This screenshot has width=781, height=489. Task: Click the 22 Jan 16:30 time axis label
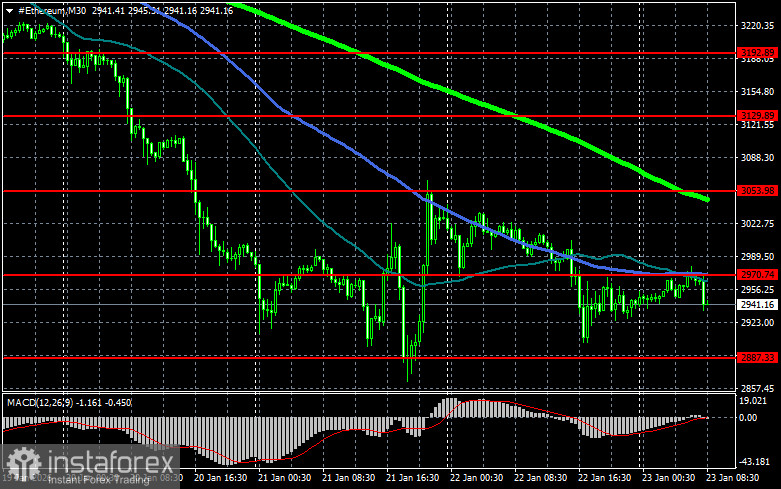tap(604, 478)
